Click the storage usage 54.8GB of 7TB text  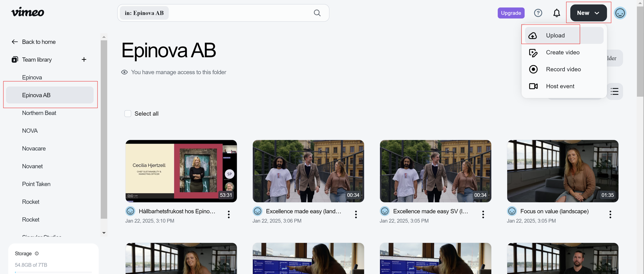pyautogui.click(x=31, y=265)
